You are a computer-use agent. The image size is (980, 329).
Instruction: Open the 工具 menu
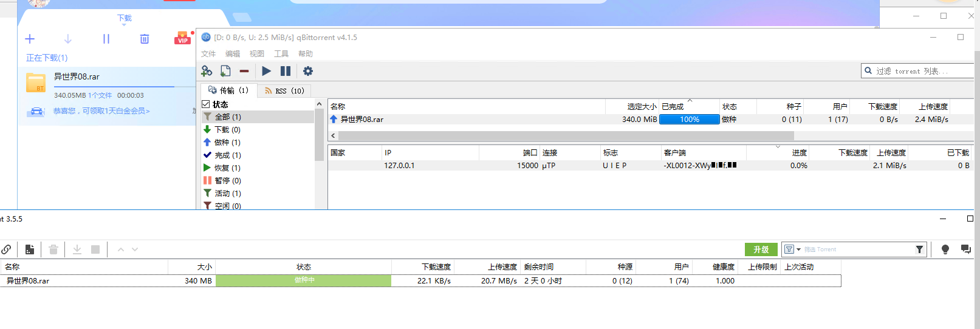281,54
